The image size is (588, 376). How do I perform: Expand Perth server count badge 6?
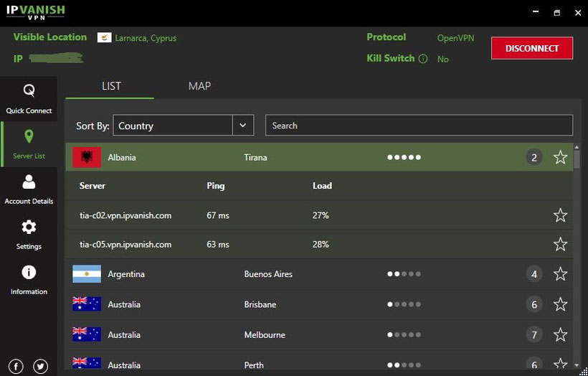point(534,363)
